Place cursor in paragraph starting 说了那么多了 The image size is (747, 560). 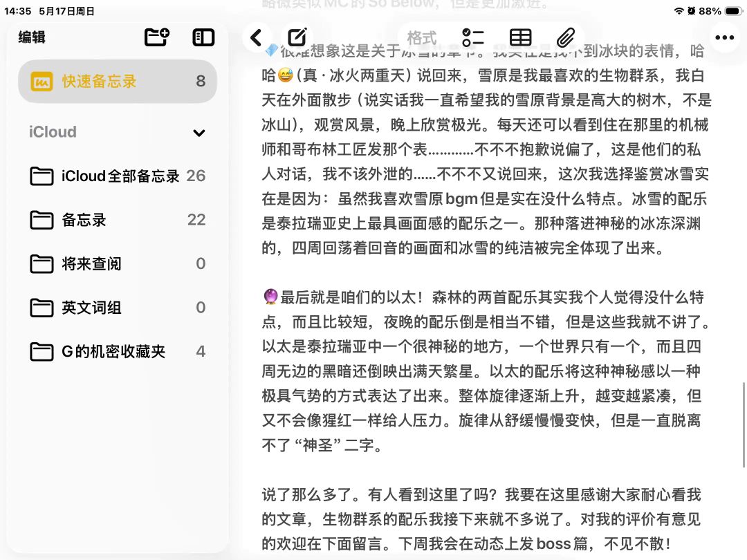481,519
